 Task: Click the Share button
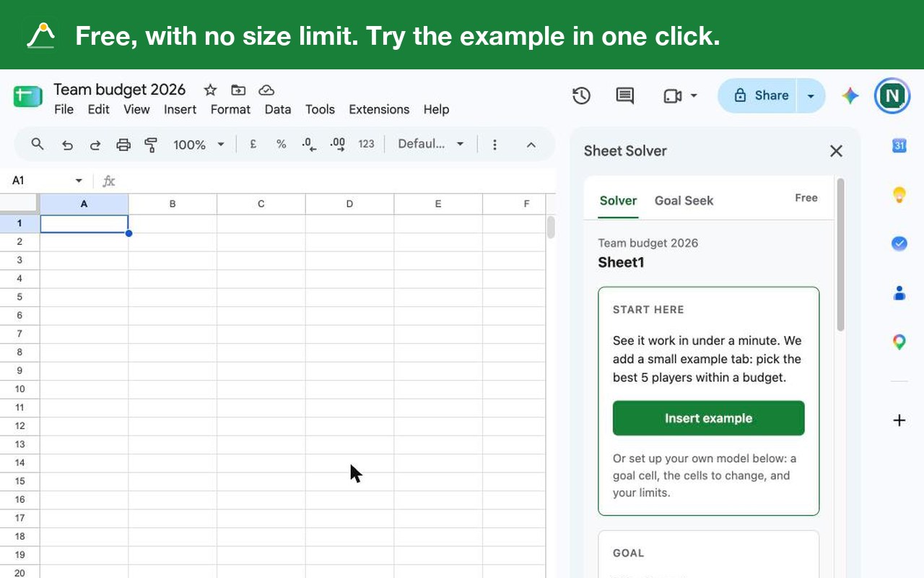[759, 95]
